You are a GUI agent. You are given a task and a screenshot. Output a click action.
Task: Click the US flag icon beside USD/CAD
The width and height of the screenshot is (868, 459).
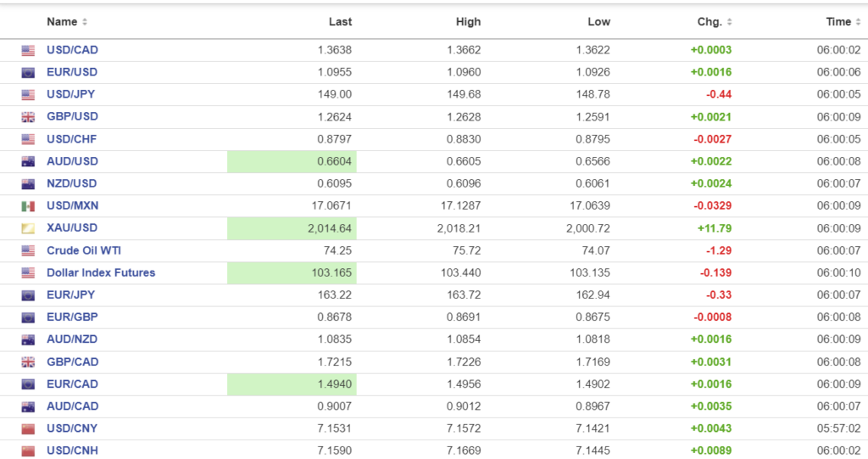pyautogui.click(x=28, y=51)
